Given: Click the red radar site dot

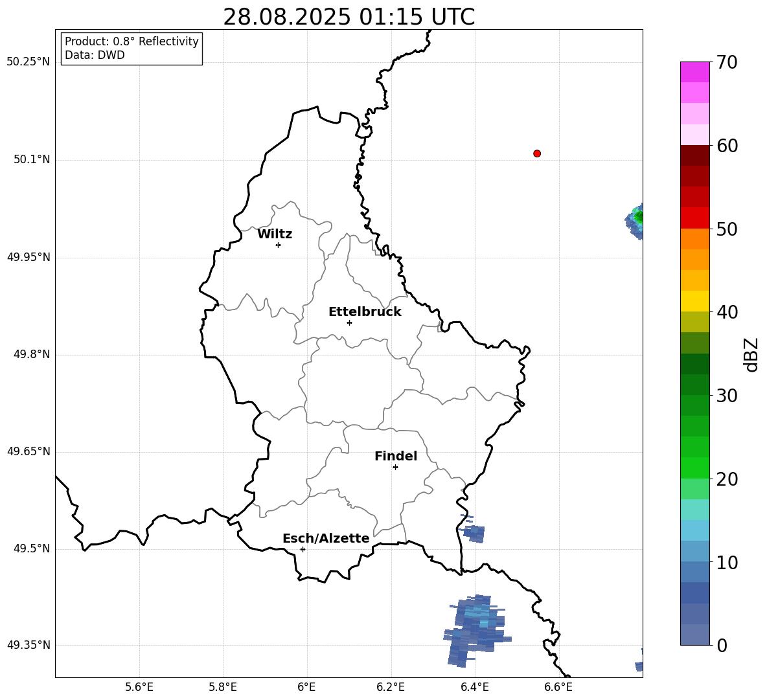Looking at the screenshot, I should tap(537, 153).
